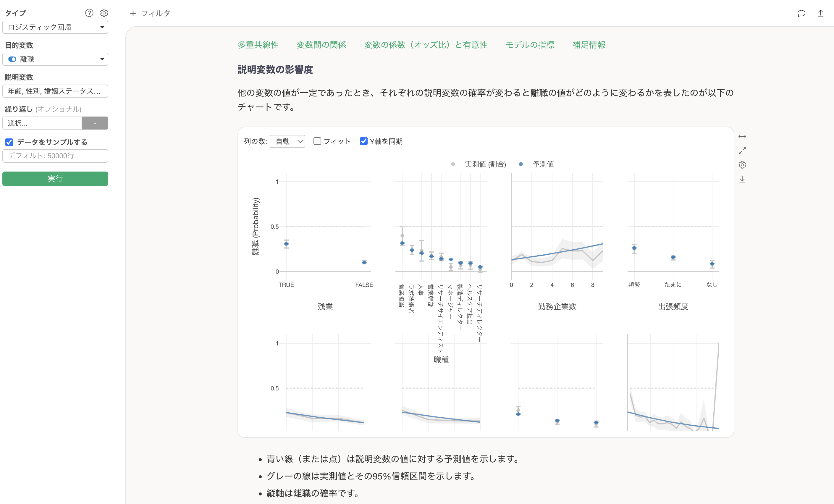This screenshot has height=504, width=834.
Task: Click the help question mark icon
Action: (89, 13)
